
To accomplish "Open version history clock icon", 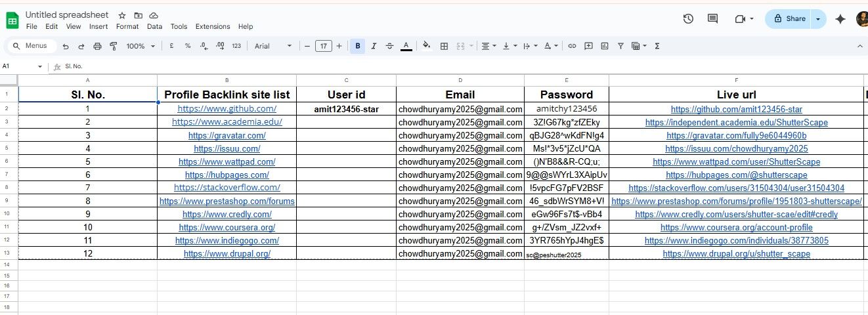I will (x=688, y=19).
